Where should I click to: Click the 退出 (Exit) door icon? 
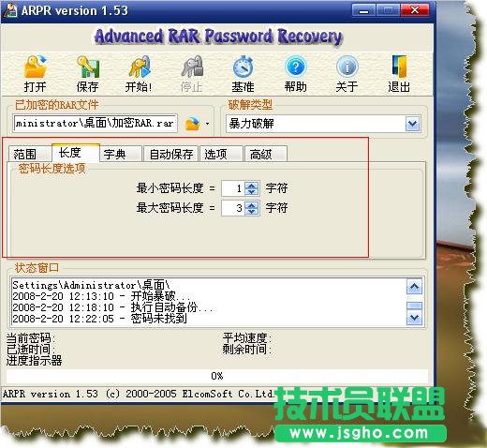[x=399, y=67]
